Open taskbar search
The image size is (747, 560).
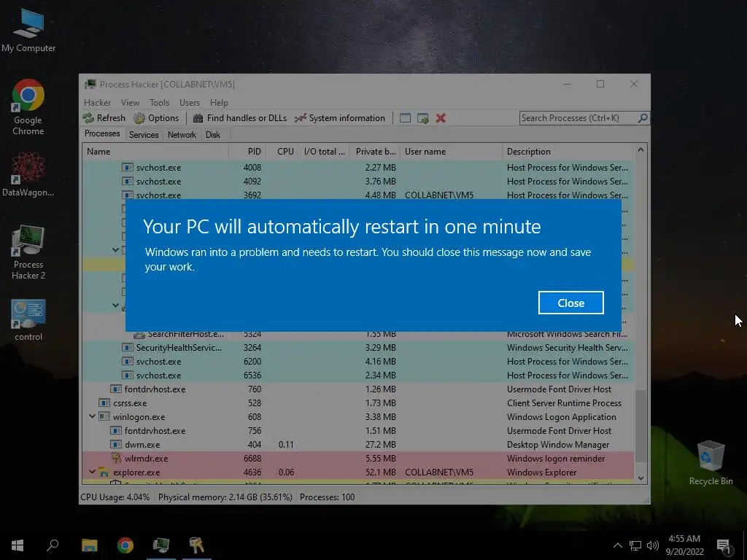53,545
